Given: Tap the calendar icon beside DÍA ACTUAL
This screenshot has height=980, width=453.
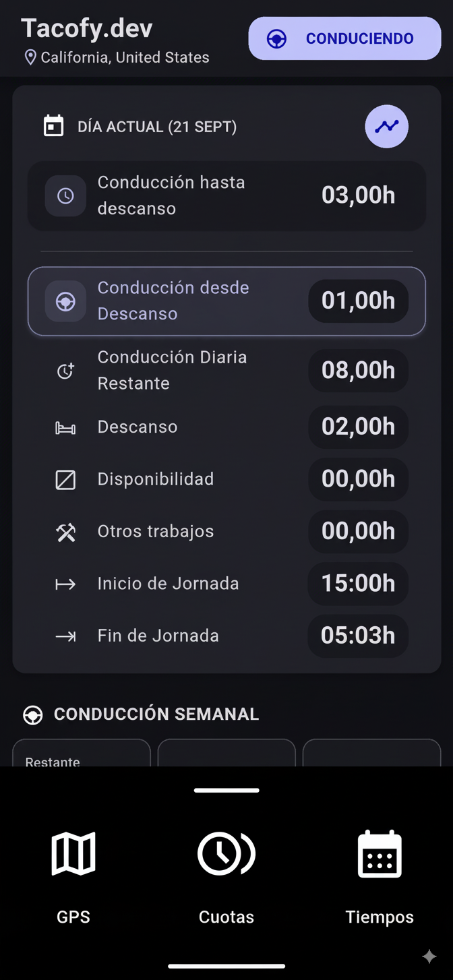Looking at the screenshot, I should click(53, 126).
